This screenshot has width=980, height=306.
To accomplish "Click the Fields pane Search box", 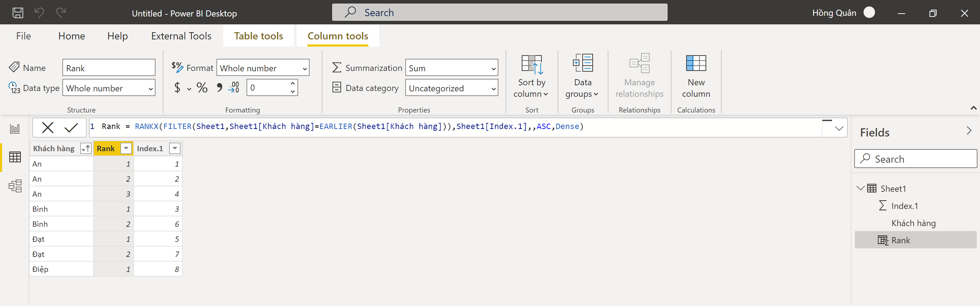I will pos(916,159).
